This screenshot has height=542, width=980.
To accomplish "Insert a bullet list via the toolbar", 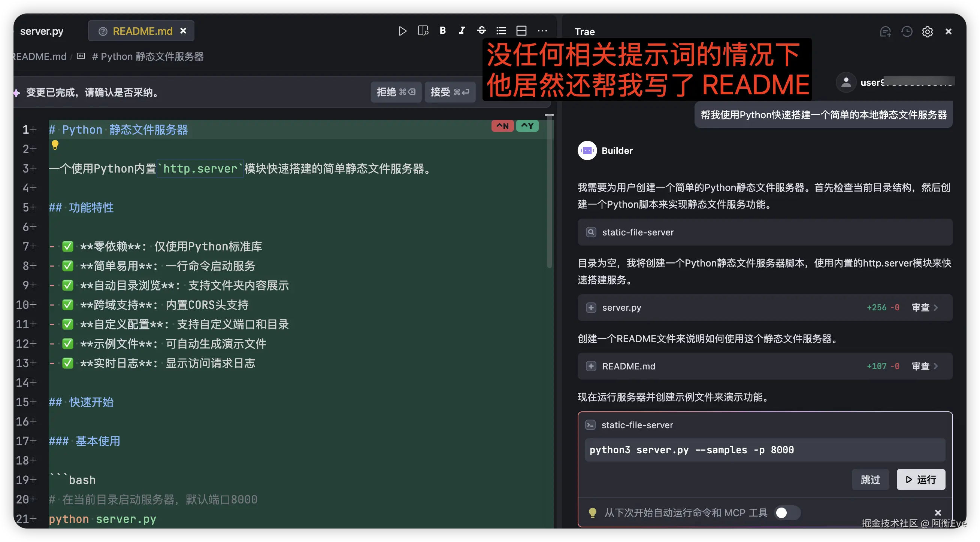I will click(500, 31).
